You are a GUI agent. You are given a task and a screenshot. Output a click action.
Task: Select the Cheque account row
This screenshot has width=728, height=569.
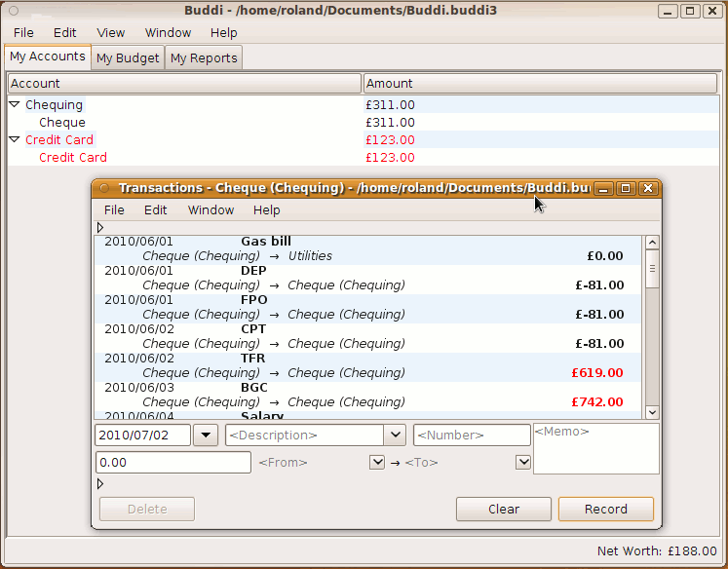click(62, 123)
